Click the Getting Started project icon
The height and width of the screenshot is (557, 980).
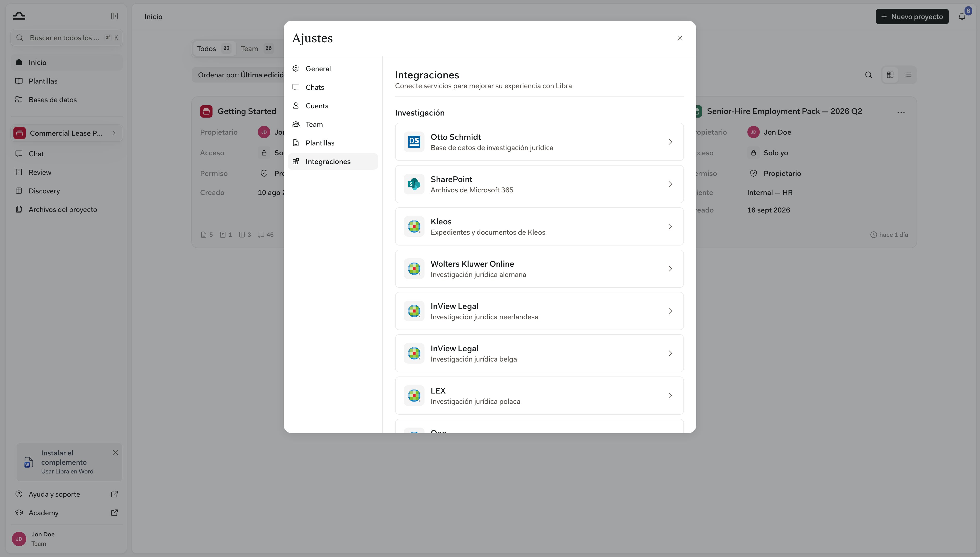click(206, 111)
